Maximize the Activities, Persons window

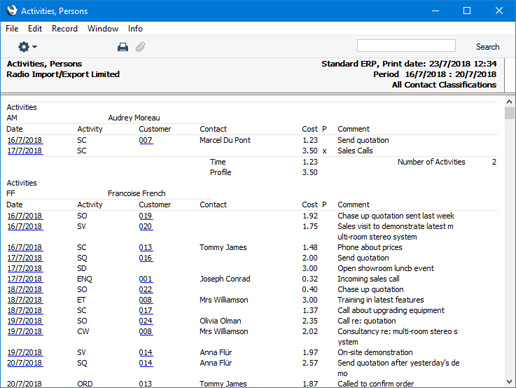[x=467, y=11]
